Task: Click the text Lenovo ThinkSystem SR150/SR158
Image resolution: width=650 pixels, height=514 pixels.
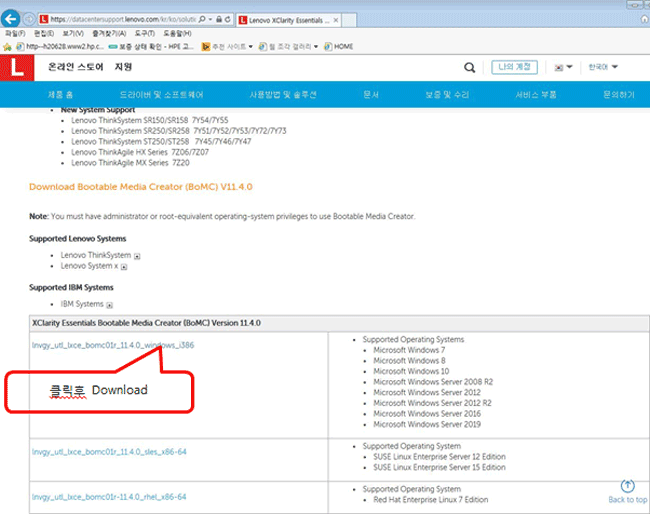Action: coord(130,120)
